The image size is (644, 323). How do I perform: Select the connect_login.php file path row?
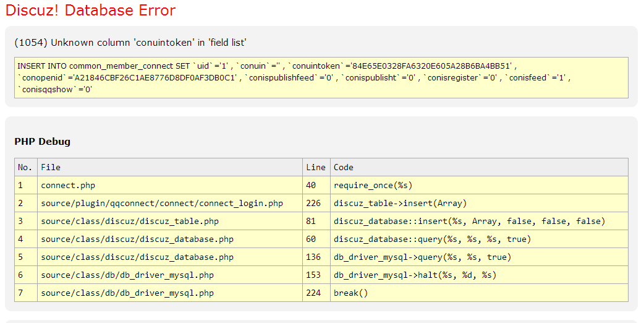coord(162,203)
